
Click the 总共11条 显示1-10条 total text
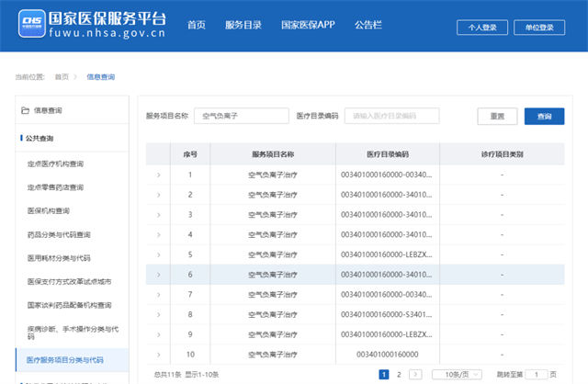187,374
